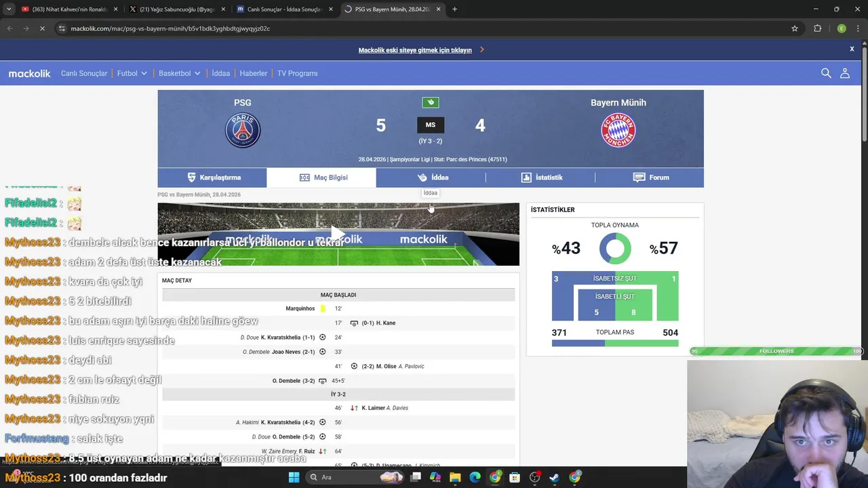Go back with the browser back arrow

point(9,28)
